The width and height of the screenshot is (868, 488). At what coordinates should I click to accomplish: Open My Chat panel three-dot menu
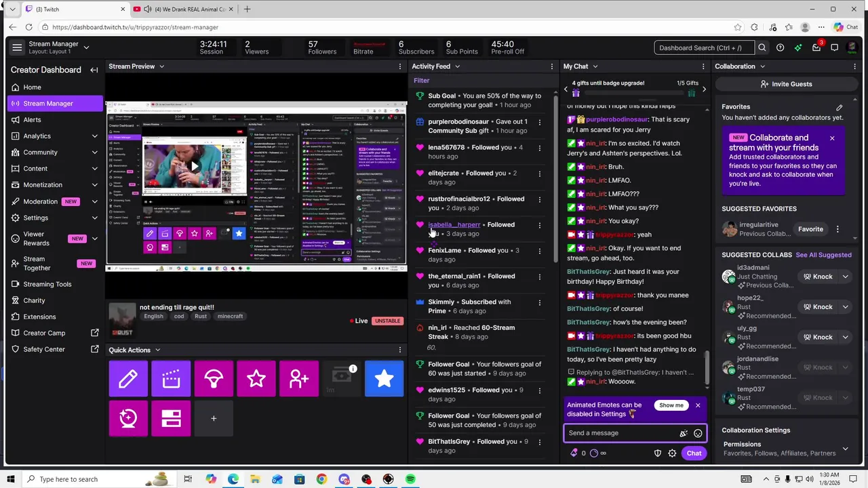703,66
